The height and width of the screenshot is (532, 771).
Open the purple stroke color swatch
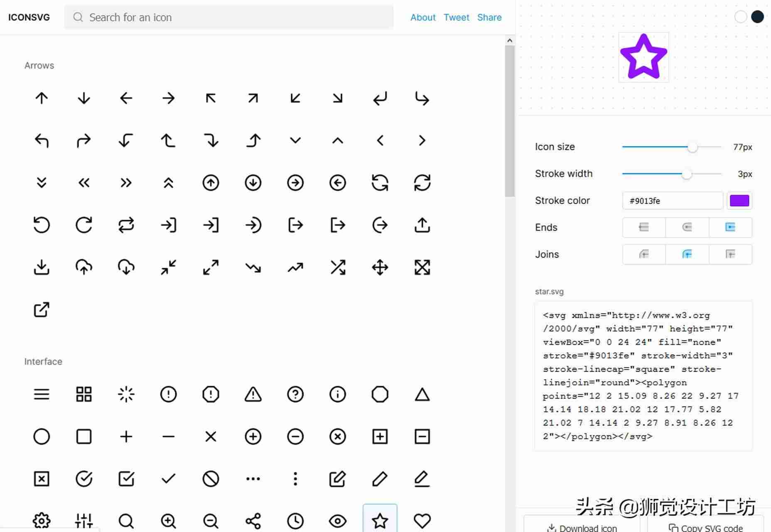739,201
